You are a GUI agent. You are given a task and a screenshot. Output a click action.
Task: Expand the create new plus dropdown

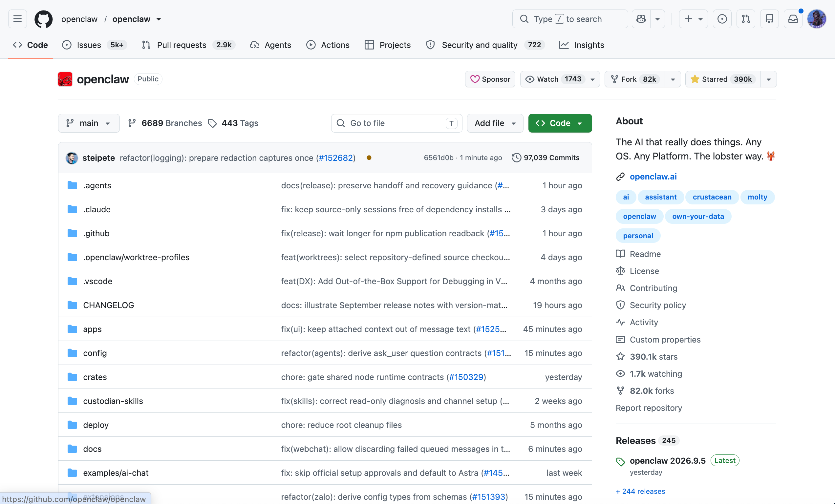(693, 19)
